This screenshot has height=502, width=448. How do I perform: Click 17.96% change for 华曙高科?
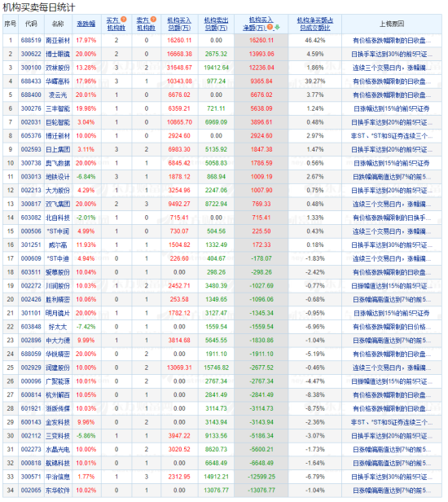coord(86,81)
